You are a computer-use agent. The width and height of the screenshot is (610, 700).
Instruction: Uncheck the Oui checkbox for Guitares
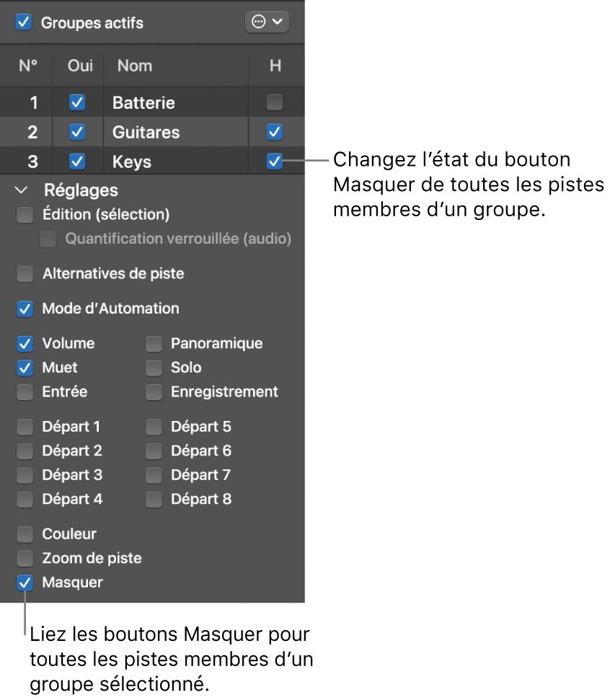point(77,132)
